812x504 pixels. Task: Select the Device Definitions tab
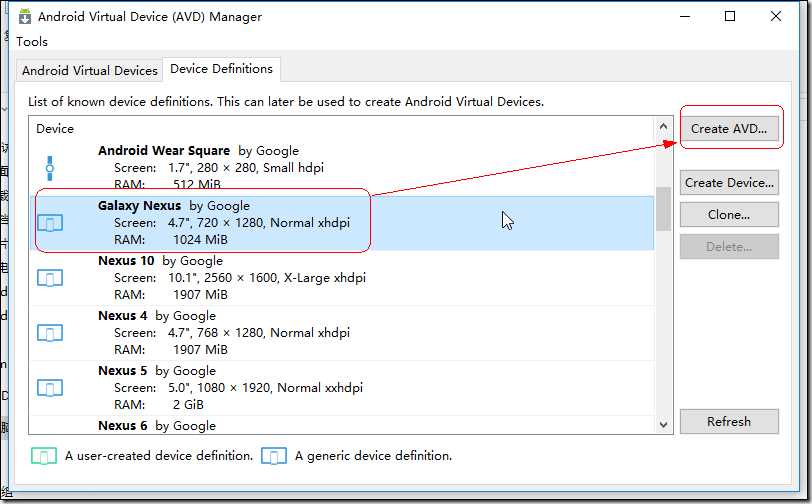(x=221, y=69)
